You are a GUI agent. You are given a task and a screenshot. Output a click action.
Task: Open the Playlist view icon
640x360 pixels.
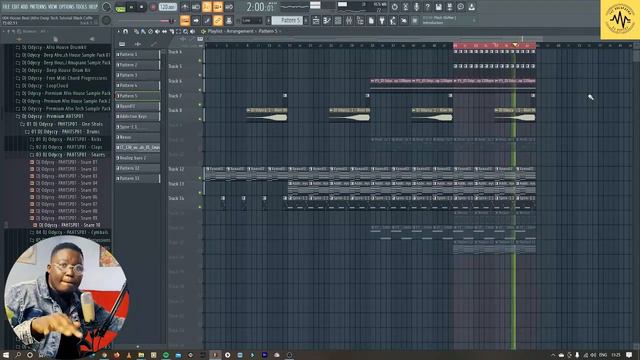click(x=316, y=20)
